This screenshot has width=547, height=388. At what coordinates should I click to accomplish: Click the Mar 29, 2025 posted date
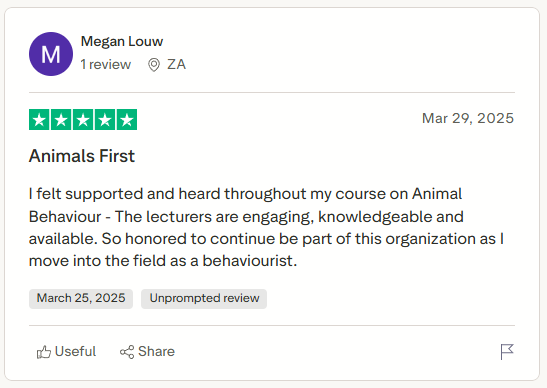click(468, 118)
